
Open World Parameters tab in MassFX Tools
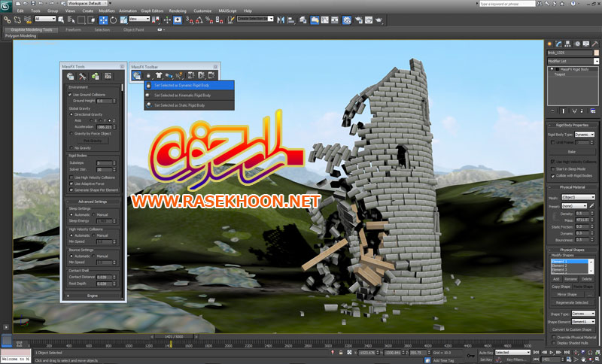(x=70, y=76)
